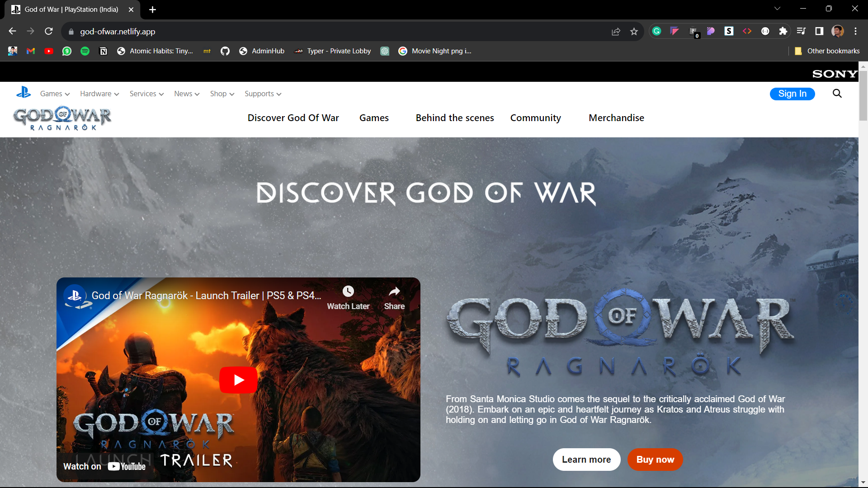Image resolution: width=868 pixels, height=488 pixels.
Task: Reload the current page
Action: (x=49, y=31)
